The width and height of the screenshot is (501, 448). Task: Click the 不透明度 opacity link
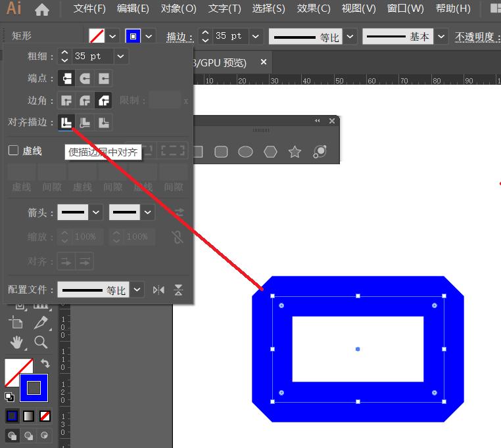(477, 37)
